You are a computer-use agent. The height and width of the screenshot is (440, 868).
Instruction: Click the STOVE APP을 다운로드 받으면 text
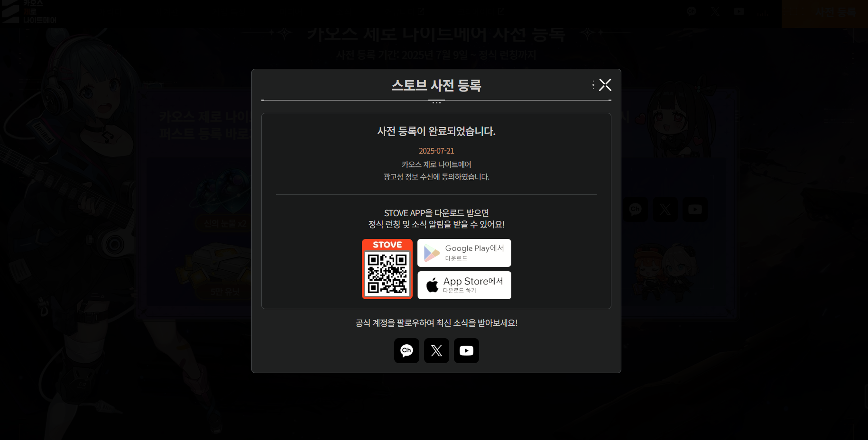pos(436,213)
